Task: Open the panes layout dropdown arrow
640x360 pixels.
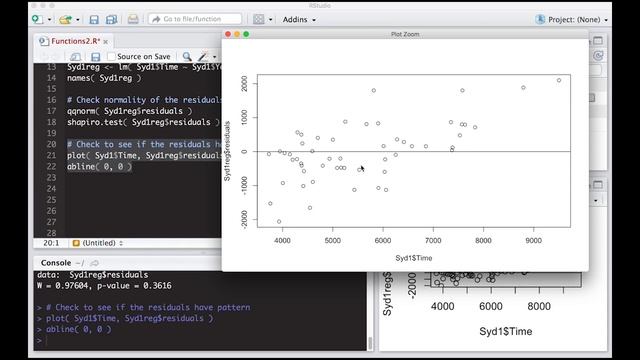Action: pos(270,20)
